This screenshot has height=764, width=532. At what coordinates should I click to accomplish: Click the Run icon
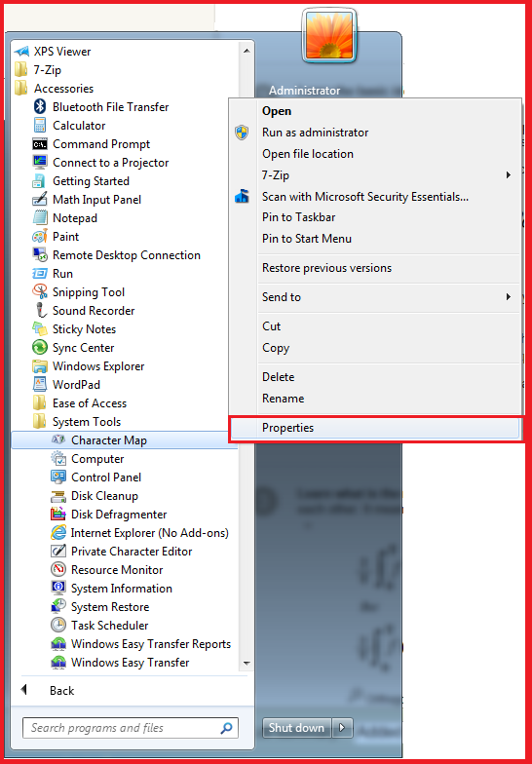coord(40,273)
